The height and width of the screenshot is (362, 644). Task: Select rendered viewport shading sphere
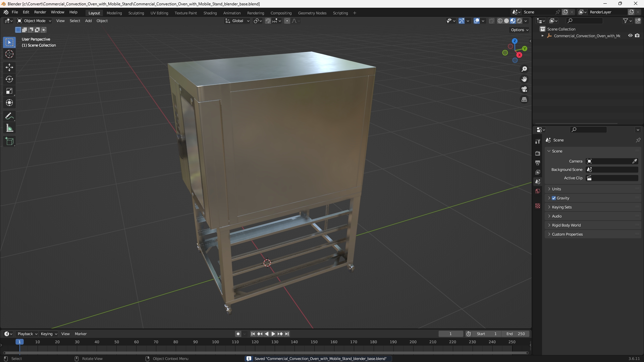tap(519, 21)
